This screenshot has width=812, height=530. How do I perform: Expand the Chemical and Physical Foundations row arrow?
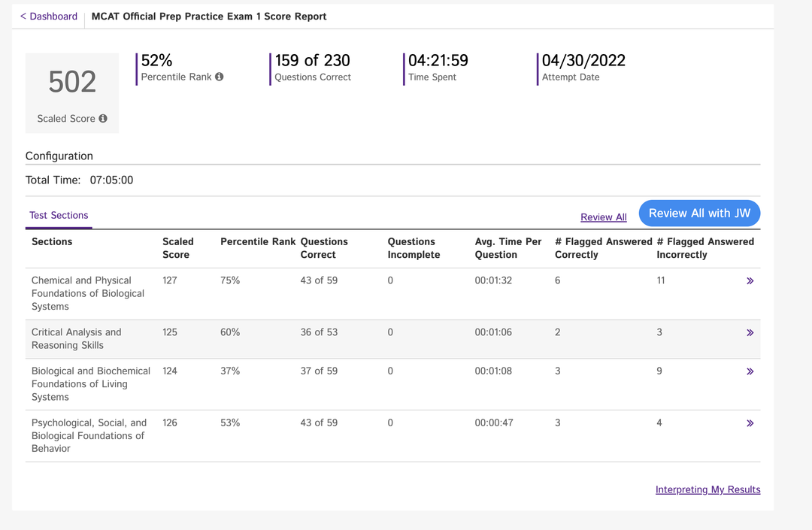pos(750,281)
